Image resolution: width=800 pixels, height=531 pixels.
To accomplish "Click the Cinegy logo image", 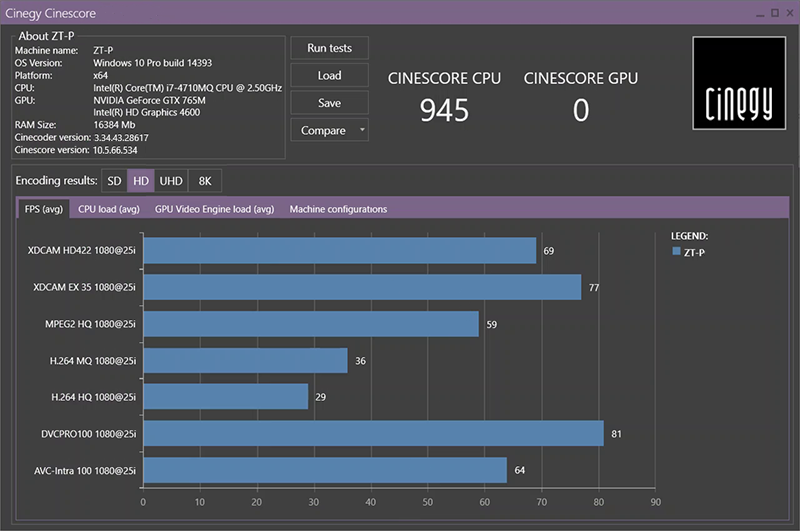I will tap(739, 83).
